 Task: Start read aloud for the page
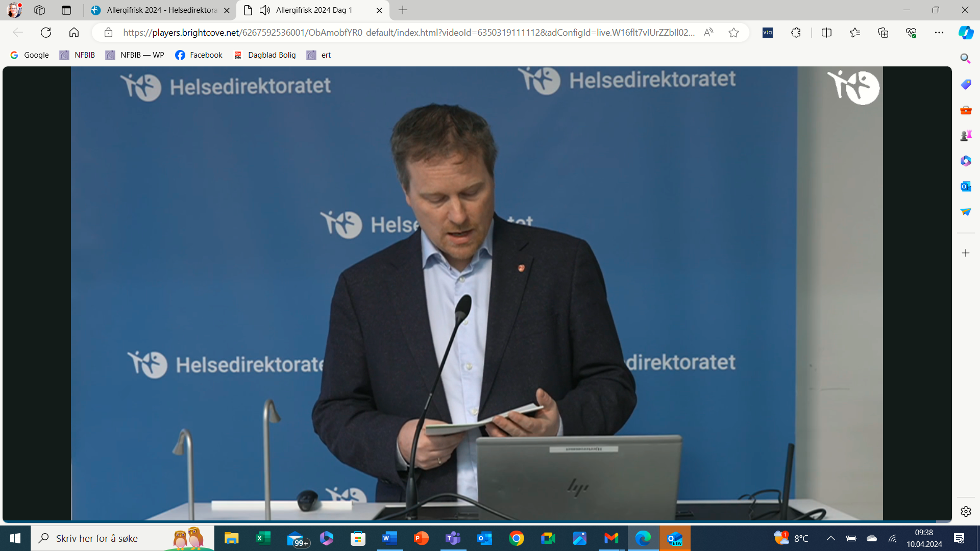click(708, 32)
